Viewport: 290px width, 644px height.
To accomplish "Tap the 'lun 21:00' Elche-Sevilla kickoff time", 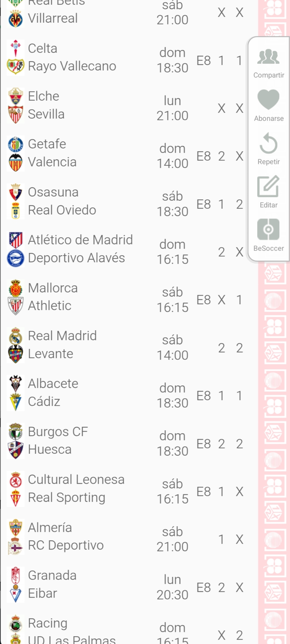I will (172, 108).
